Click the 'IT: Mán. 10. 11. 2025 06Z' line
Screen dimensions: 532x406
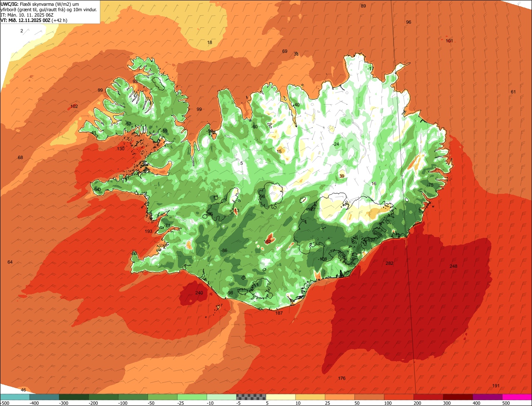pos(27,15)
